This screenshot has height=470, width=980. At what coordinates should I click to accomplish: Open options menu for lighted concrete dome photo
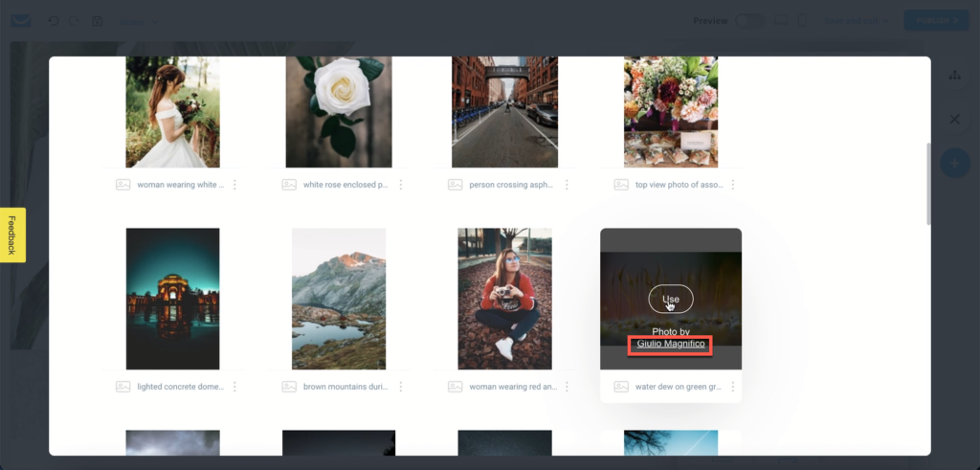click(235, 387)
